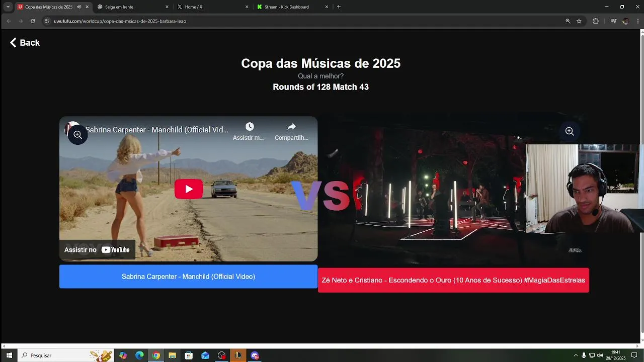
Task: Open the Windows Start menu
Action: 9,355
